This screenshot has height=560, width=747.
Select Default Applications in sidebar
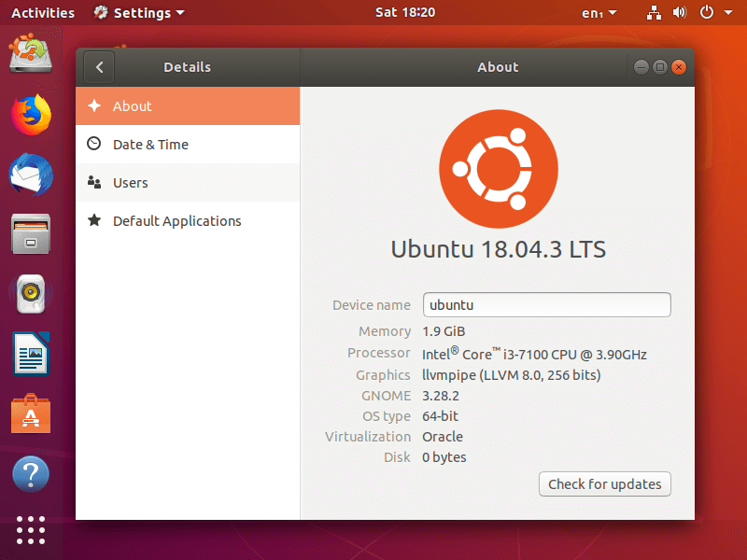188,220
